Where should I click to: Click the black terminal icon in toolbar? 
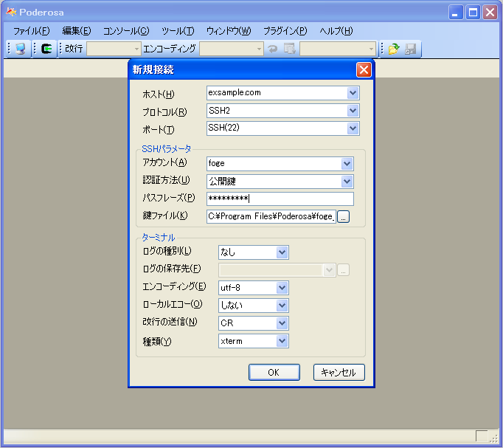pyautogui.click(x=46, y=49)
